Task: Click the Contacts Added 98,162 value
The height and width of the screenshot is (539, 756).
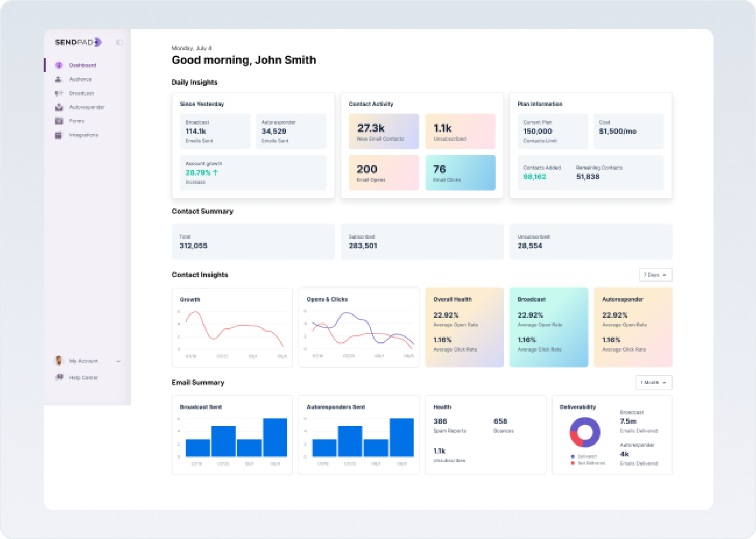Action: coord(535,176)
